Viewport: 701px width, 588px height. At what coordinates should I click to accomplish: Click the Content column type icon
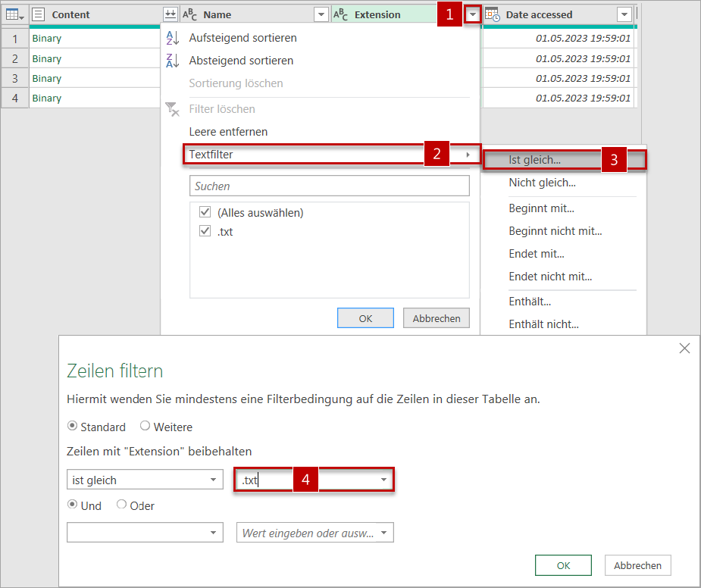(39, 14)
